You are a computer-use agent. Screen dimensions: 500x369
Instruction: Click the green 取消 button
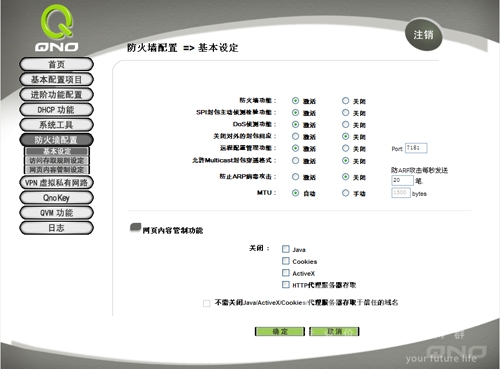click(334, 331)
